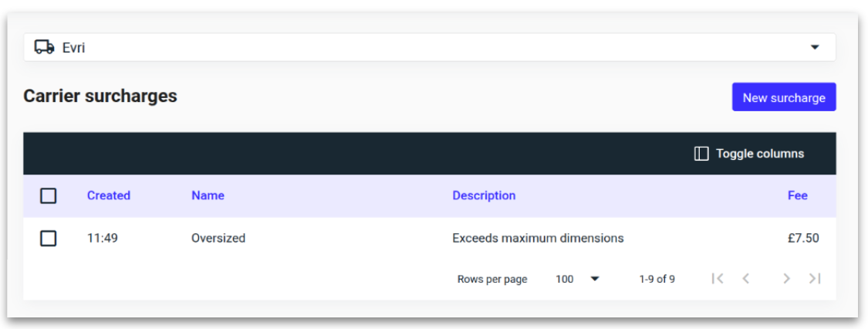Expand the carrier dropdown arrow at right
The height and width of the screenshot is (329, 868).
point(815,48)
